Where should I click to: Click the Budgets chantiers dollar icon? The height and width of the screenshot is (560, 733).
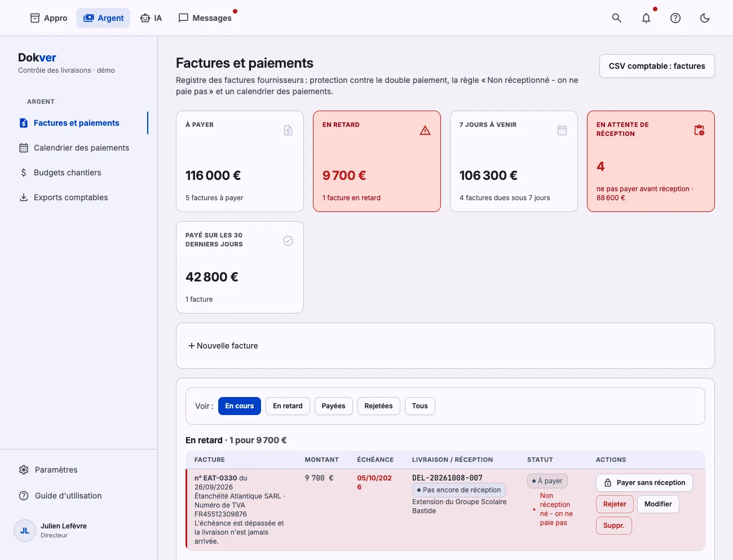click(24, 173)
